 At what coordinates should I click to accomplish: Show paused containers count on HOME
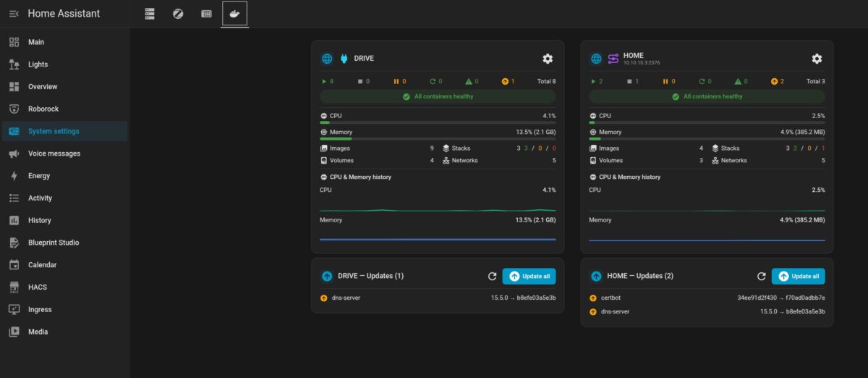[669, 81]
